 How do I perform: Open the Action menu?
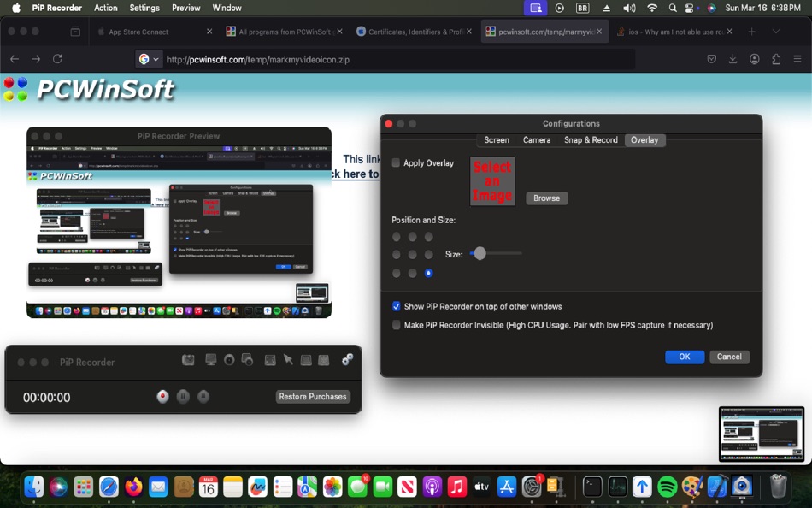[106, 8]
